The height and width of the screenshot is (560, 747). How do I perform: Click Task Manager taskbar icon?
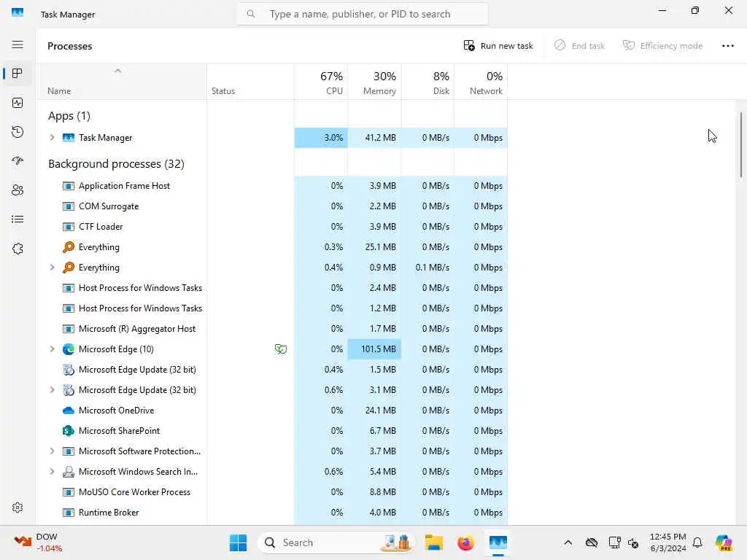[x=498, y=542]
